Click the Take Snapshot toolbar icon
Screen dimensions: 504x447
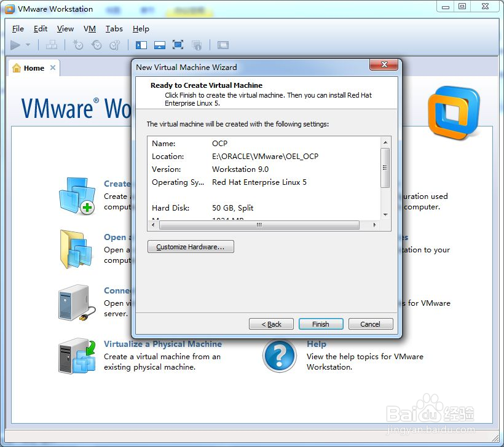click(78, 45)
